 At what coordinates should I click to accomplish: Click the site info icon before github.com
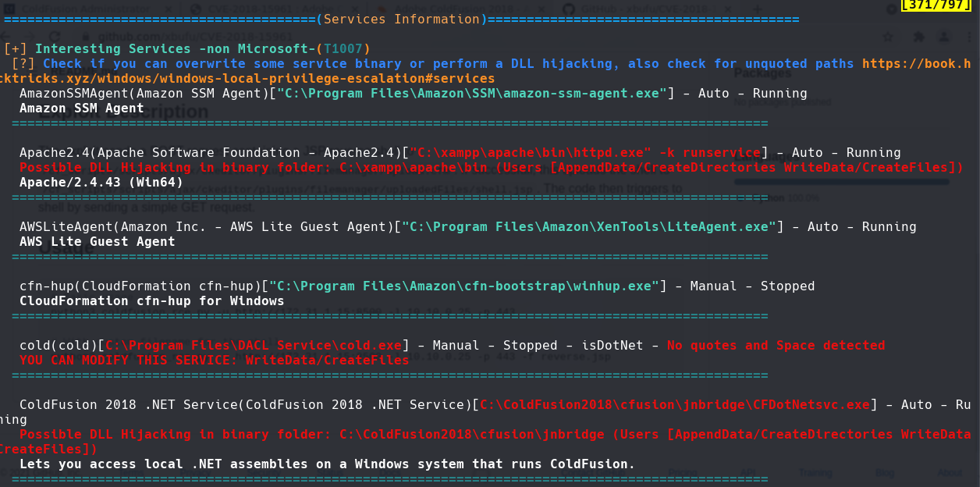pyautogui.click(x=87, y=36)
